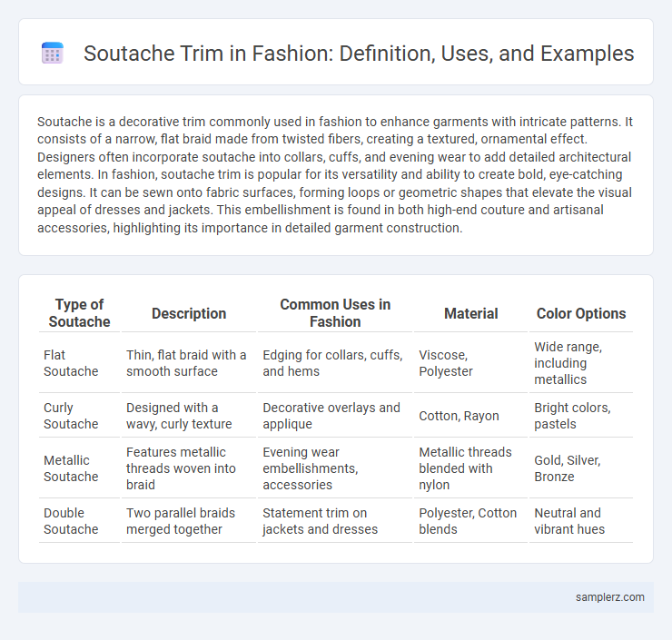This screenshot has height=640, width=672.
Task: Click the 'Description' column header
Action: tap(189, 313)
